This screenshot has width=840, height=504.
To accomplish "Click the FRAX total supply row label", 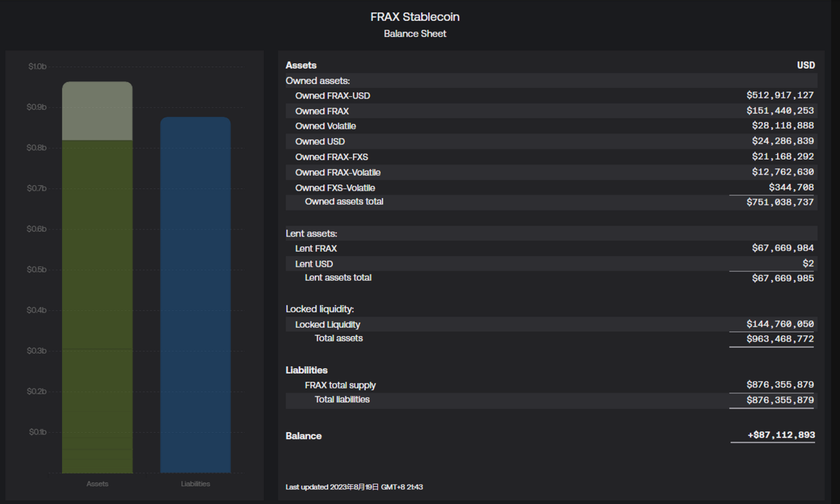I will point(340,385).
